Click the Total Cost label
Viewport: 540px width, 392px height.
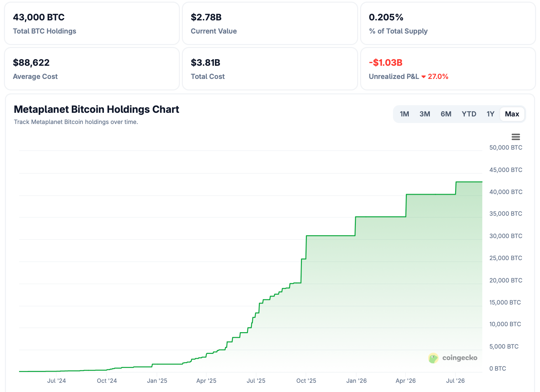208,77
